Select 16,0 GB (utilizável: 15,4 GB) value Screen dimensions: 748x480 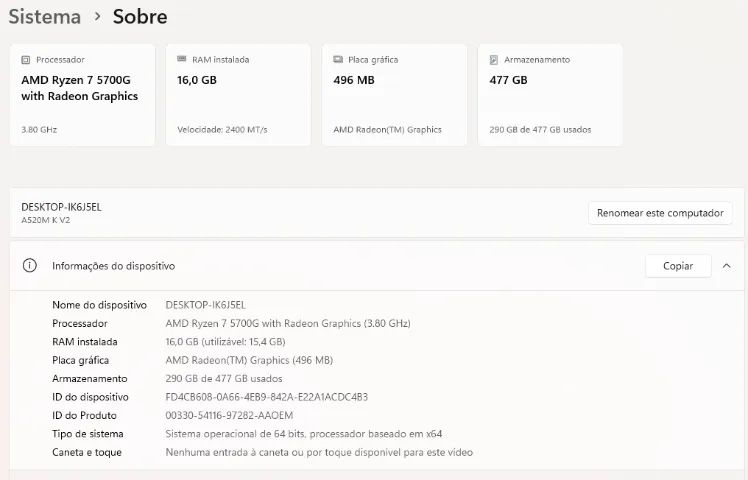(225, 342)
